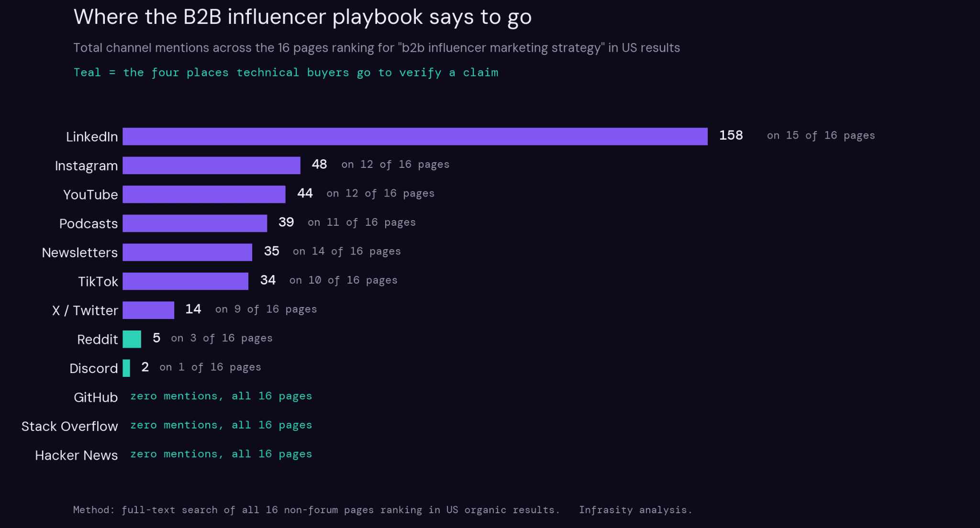Click the 'Infrasity analysis.' credit
Image resolution: width=980 pixels, height=528 pixels.
tap(635, 510)
